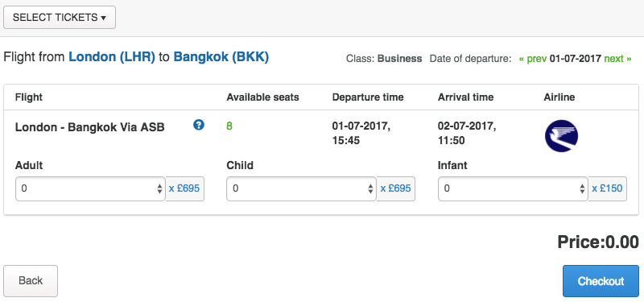
Task: Open the Bangkok (BKK) link
Action: pos(221,56)
